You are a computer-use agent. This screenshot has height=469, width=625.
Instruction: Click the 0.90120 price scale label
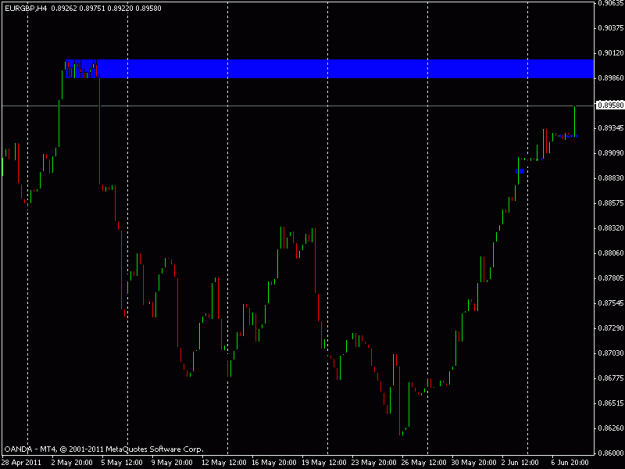tap(611, 53)
